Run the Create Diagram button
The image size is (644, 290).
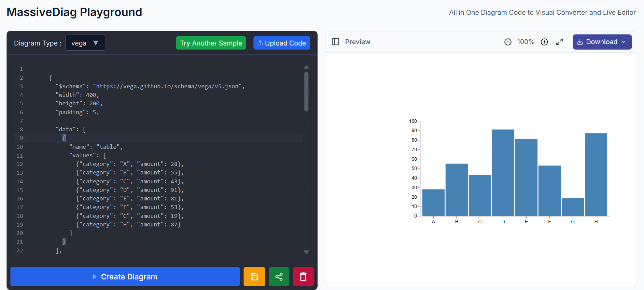[125, 277]
